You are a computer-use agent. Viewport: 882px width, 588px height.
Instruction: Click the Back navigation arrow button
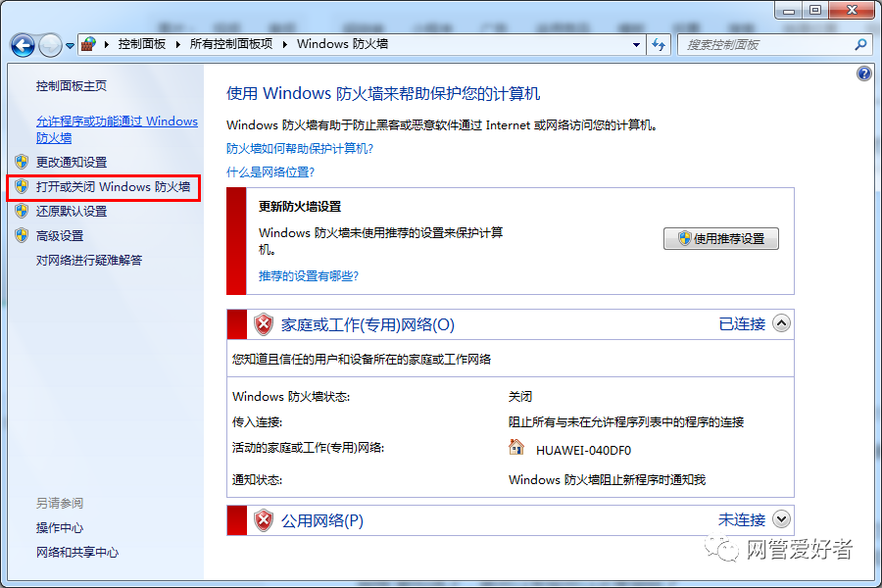(24, 45)
